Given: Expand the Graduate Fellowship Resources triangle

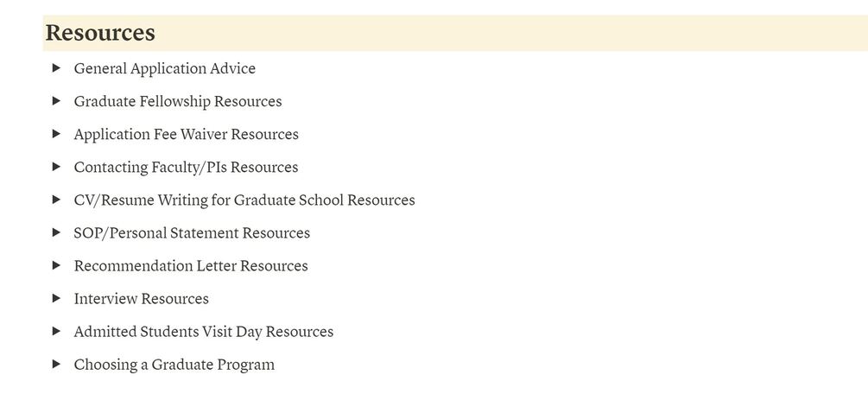Looking at the screenshot, I should point(57,101).
